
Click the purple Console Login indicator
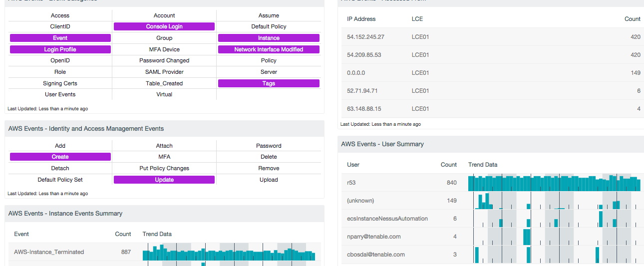[164, 26]
